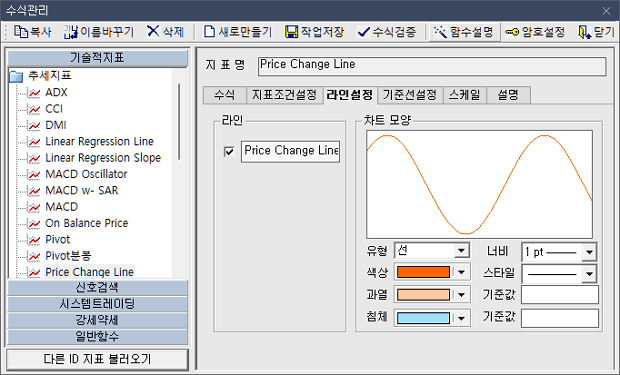Click the 작업저장 (save) floppy disk icon
This screenshot has width=620, height=375.
click(291, 32)
